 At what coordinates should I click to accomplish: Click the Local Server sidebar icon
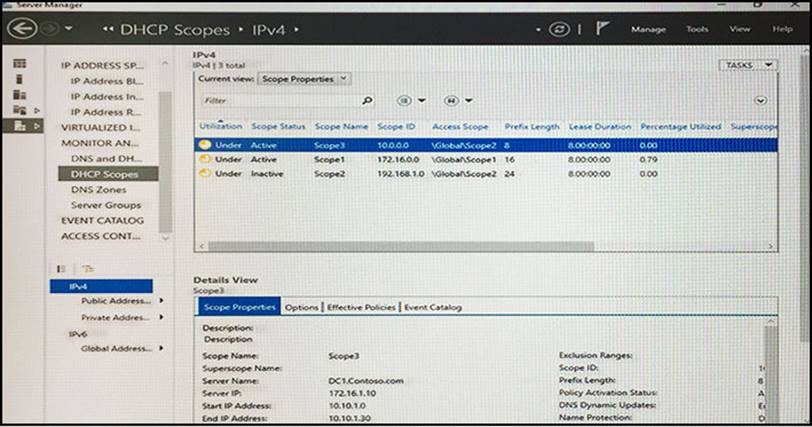point(18,79)
